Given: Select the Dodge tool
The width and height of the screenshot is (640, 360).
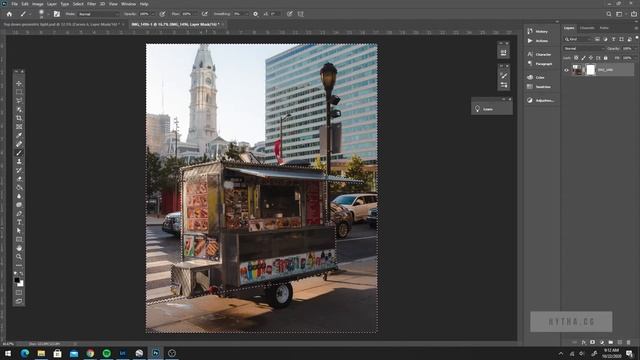Looking at the screenshot, I should point(19,204).
